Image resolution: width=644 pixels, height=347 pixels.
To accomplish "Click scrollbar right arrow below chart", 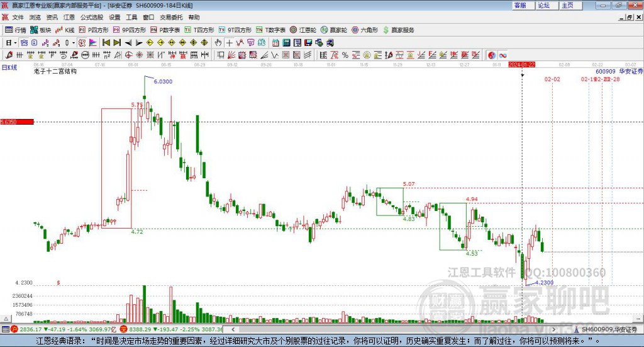I will pyautogui.click(x=553, y=329).
